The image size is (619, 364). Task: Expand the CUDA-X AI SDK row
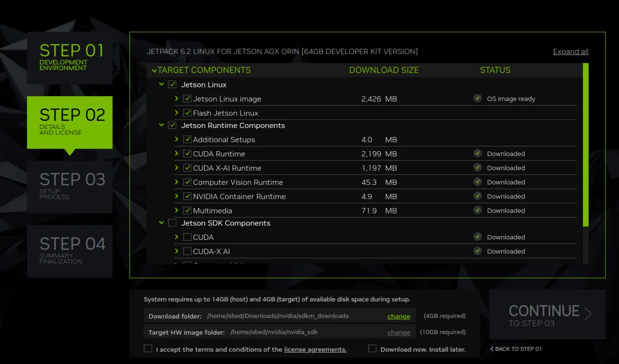[176, 251]
